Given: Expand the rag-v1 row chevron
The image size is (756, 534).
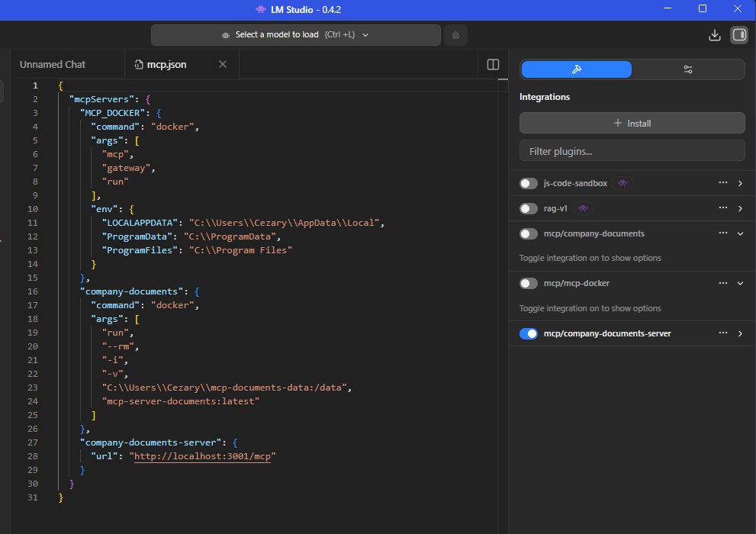Looking at the screenshot, I should [740, 208].
